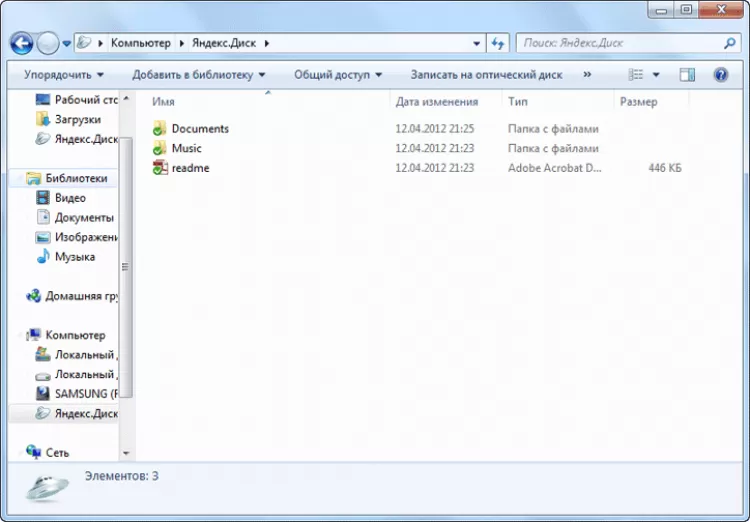
Task: Show more toolbar commands chevron
Action: pos(587,74)
